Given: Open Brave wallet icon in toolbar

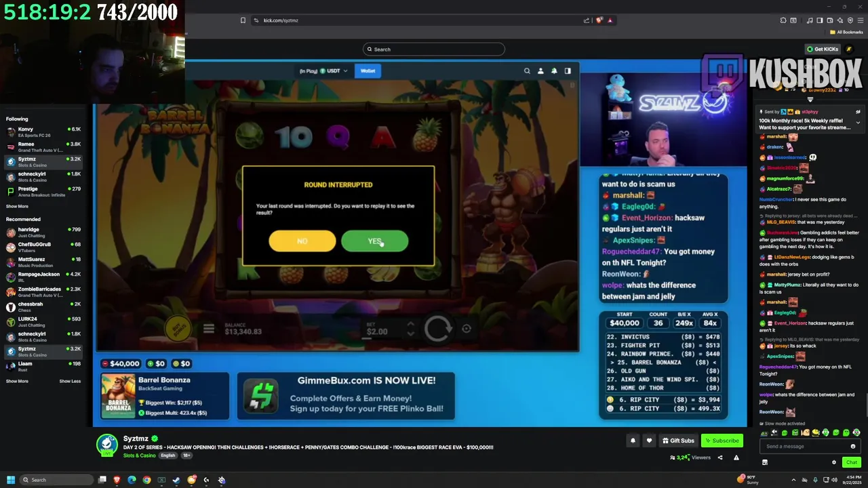Looking at the screenshot, I should [x=830, y=20].
